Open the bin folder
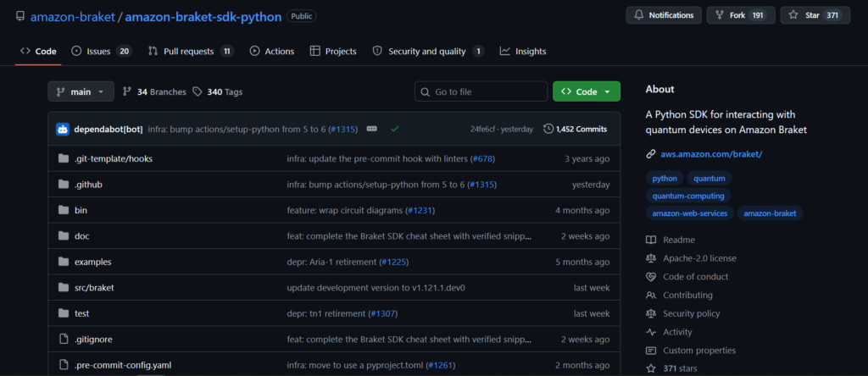The height and width of the screenshot is (376, 868). (81, 210)
